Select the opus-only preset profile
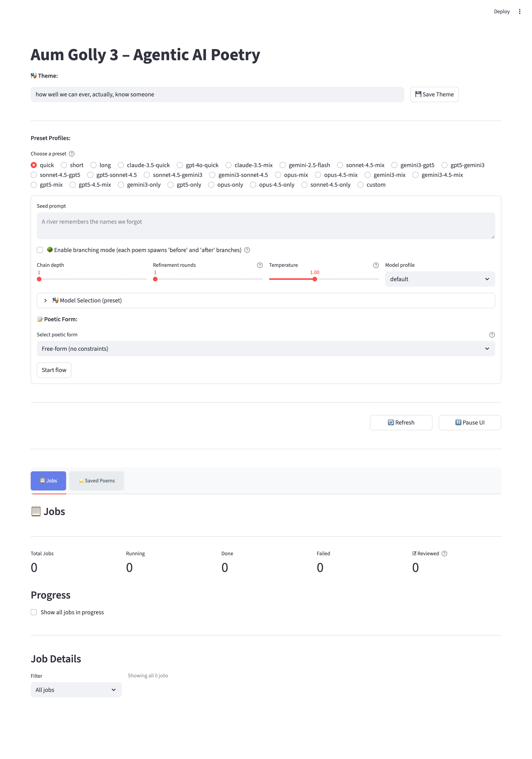The width and height of the screenshot is (532, 759). tap(211, 185)
